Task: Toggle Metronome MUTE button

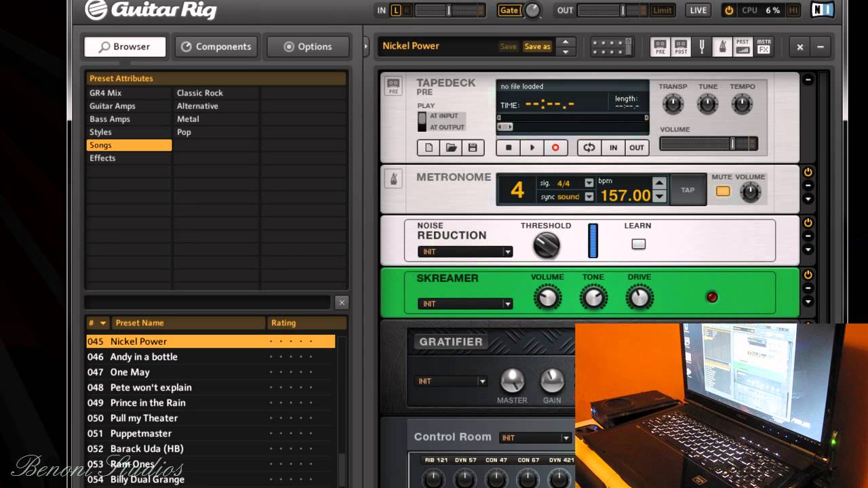Action: pyautogui.click(x=723, y=192)
